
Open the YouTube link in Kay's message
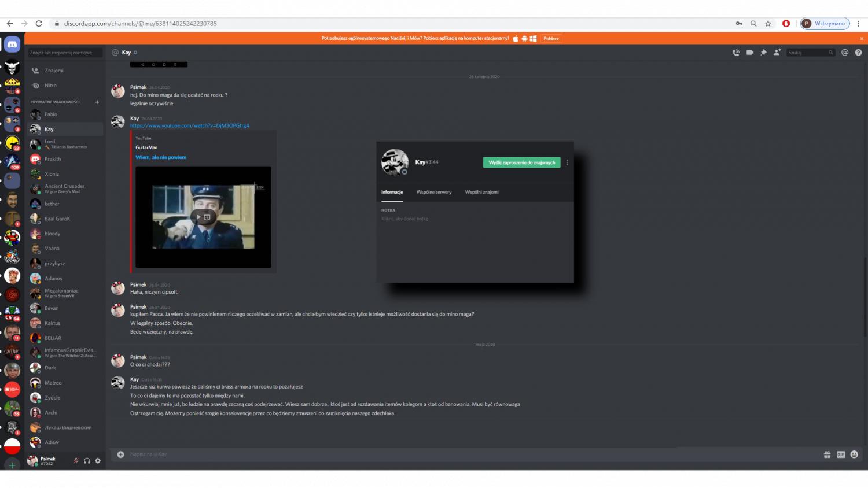189,125
